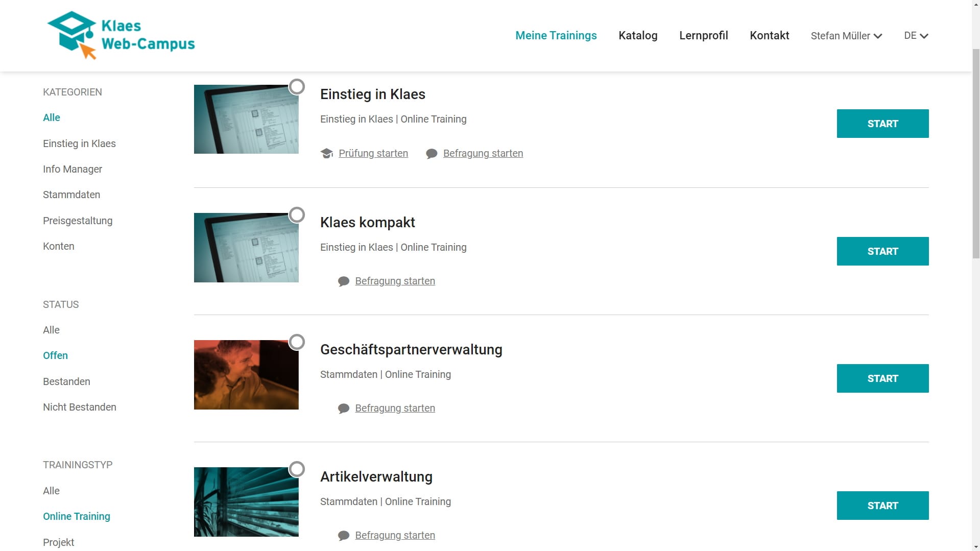Filter training type by Projekt
Viewport: 980px width, 551px height.
tap(59, 542)
